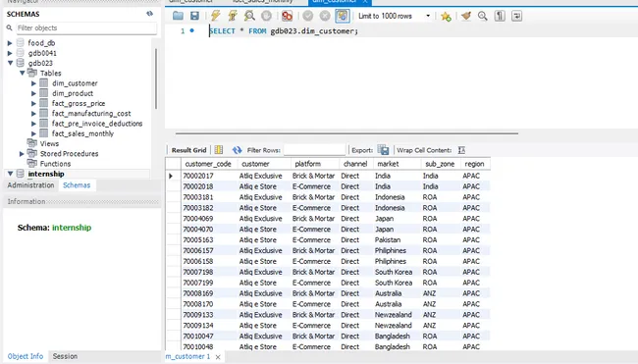Save the SQL script with floppy disk icon
638x364 pixels.
(x=194, y=16)
